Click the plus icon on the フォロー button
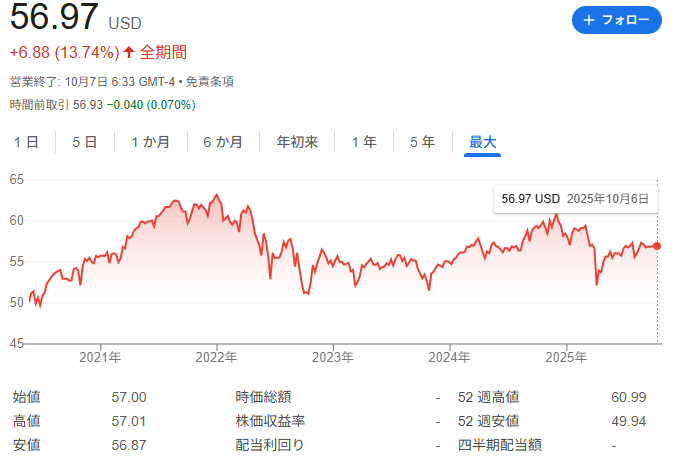Image resolution: width=684 pixels, height=462 pixels. [x=589, y=20]
